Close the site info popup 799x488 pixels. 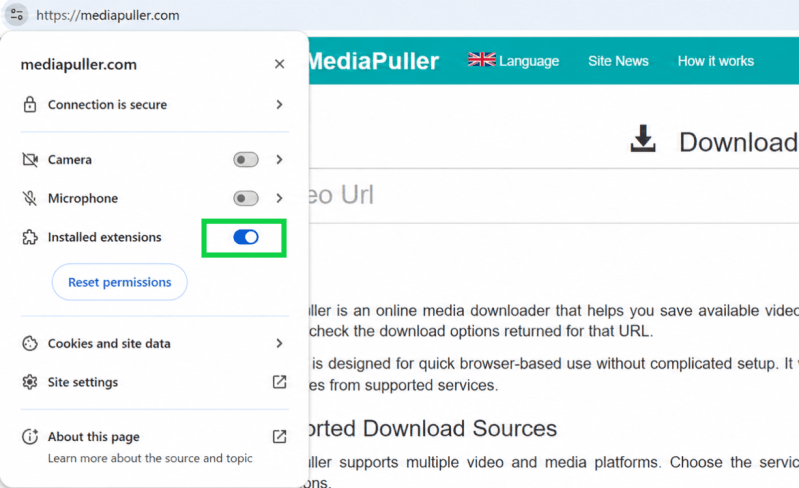(x=279, y=64)
